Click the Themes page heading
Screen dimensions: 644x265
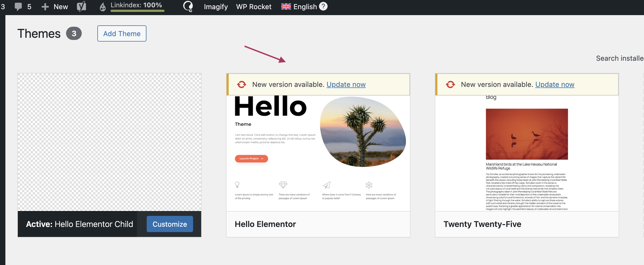(x=39, y=33)
